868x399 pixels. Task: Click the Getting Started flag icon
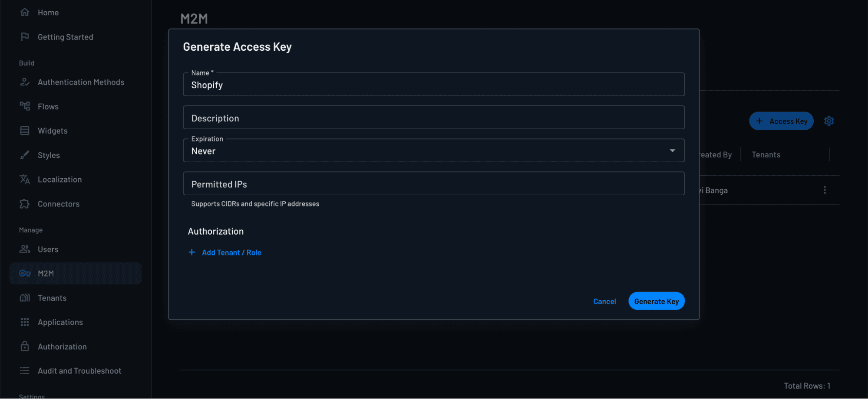(x=25, y=37)
